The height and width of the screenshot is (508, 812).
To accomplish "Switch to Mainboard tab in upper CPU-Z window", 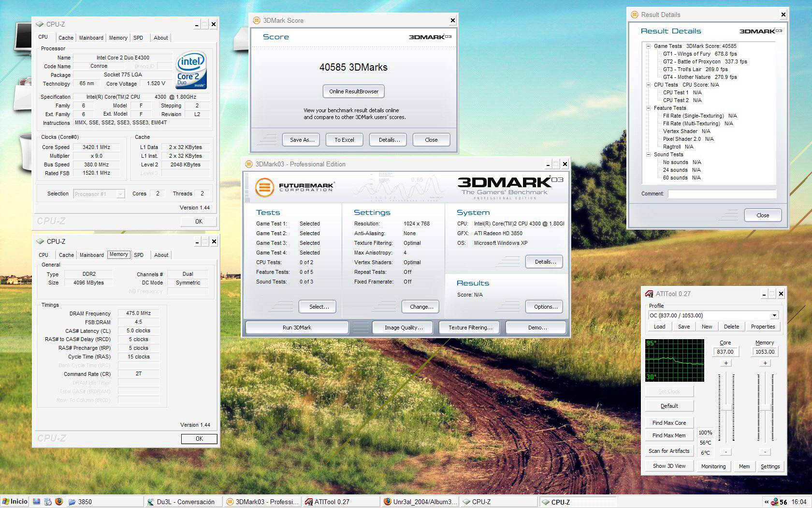I will [x=91, y=38].
